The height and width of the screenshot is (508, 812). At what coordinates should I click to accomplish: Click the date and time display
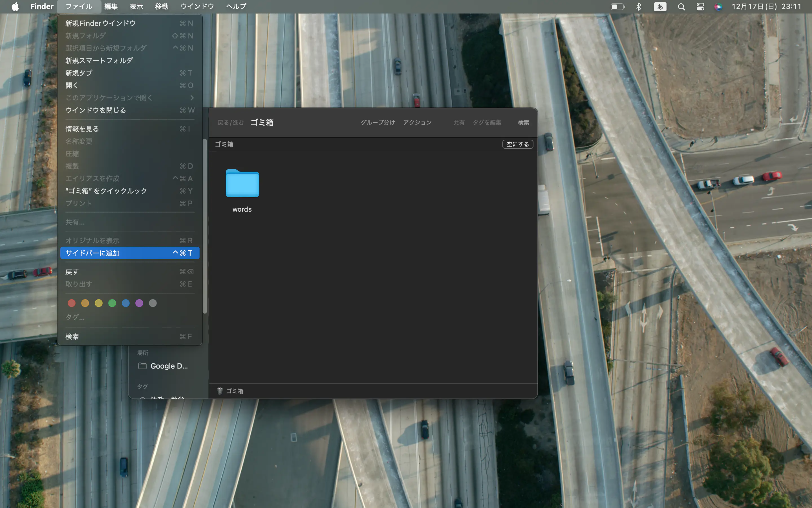coord(766,6)
